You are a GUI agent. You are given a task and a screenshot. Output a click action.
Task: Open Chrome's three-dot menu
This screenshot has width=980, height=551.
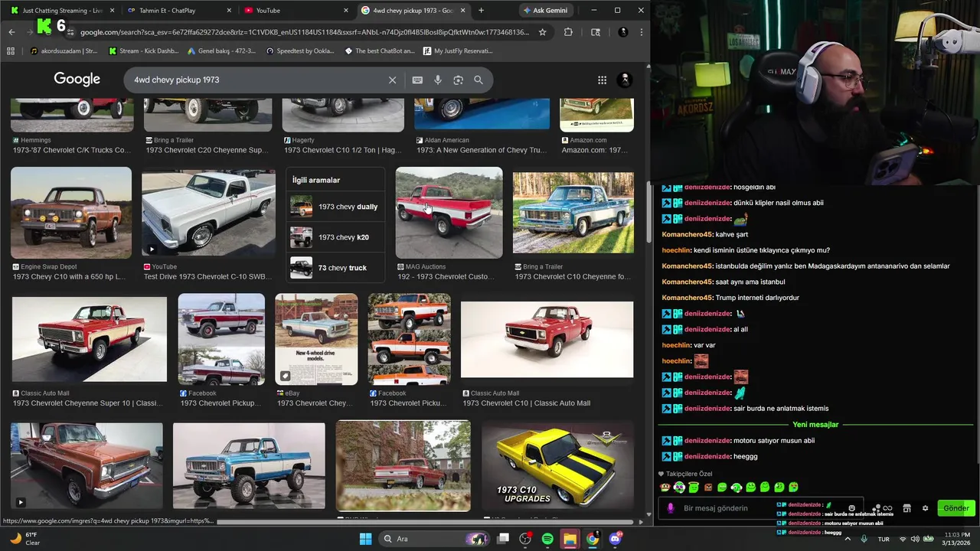point(642,32)
